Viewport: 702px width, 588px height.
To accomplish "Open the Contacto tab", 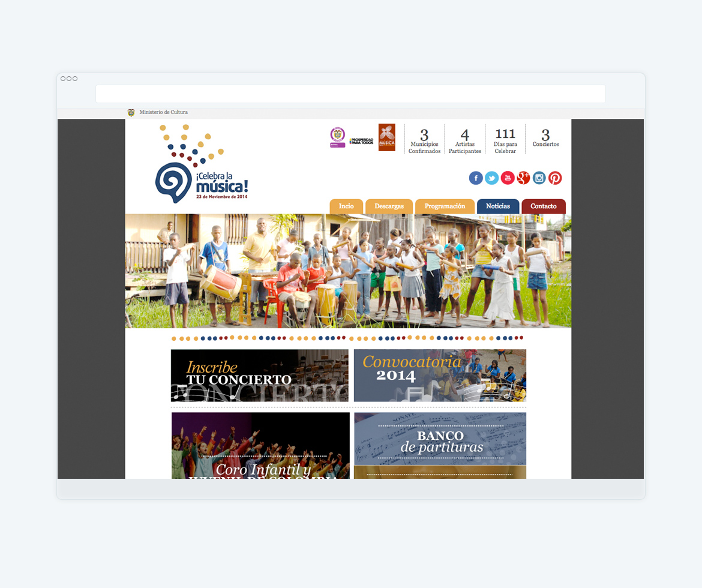I will [x=543, y=206].
